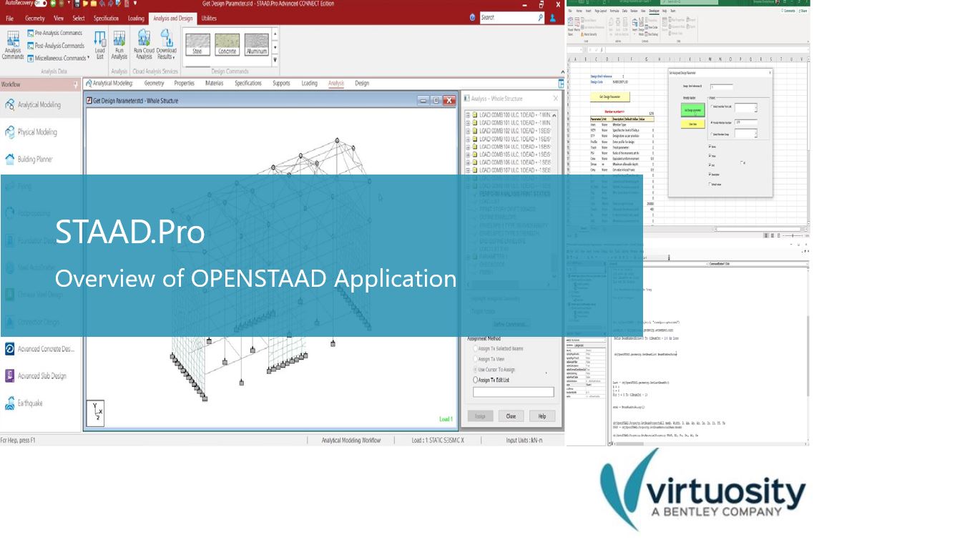Select the Aluminum design command
The image size is (980, 550).
(x=257, y=44)
